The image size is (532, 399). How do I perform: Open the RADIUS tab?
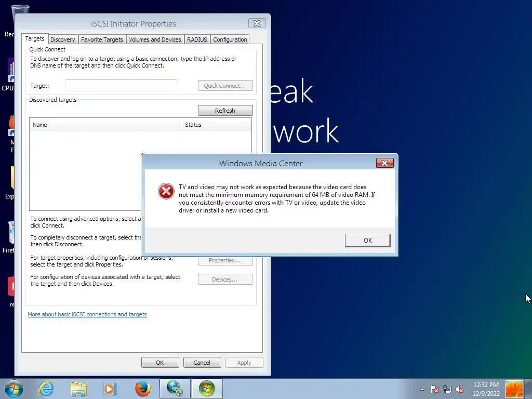(197, 39)
